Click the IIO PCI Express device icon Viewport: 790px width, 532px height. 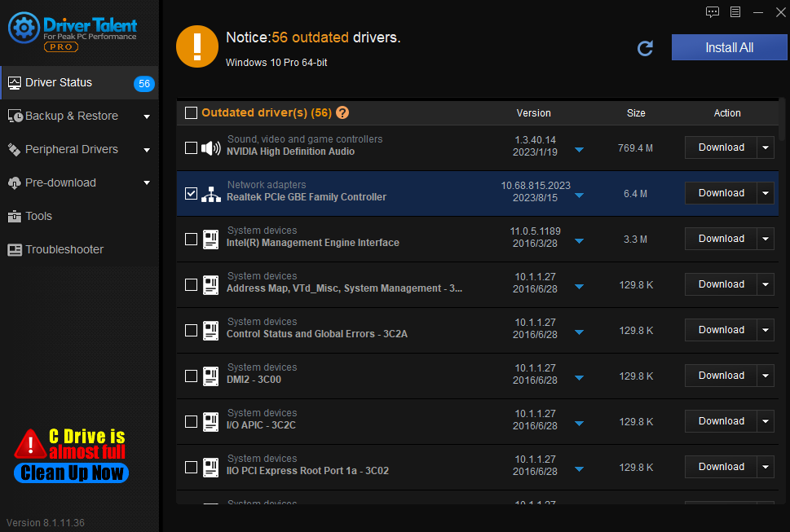pos(210,468)
